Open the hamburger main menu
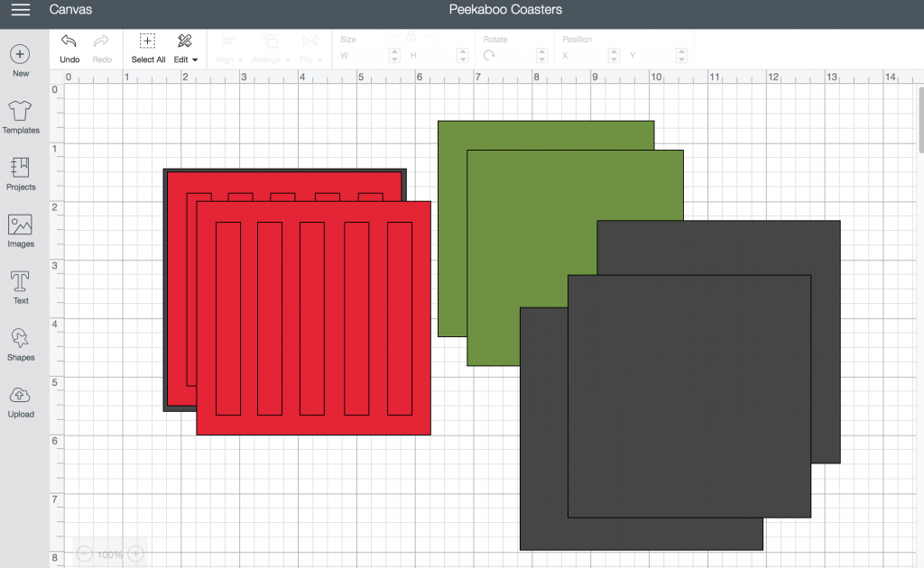The width and height of the screenshot is (924, 568). coord(20,9)
